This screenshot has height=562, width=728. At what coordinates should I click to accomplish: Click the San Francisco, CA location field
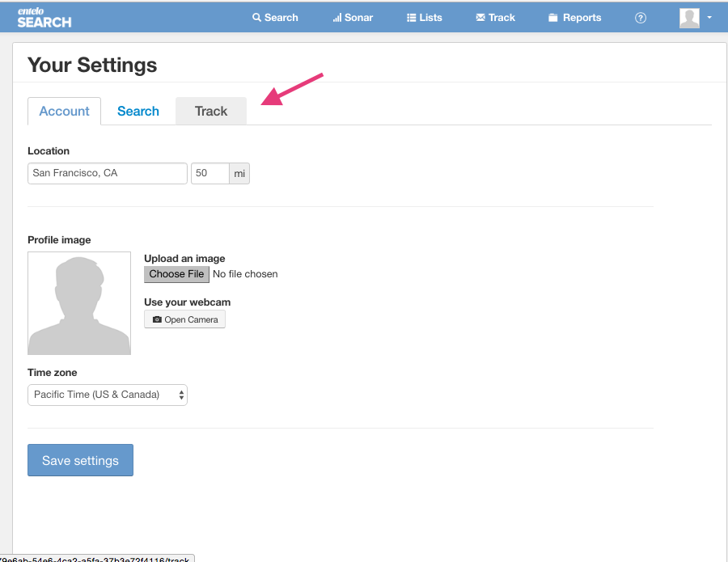click(108, 173)
